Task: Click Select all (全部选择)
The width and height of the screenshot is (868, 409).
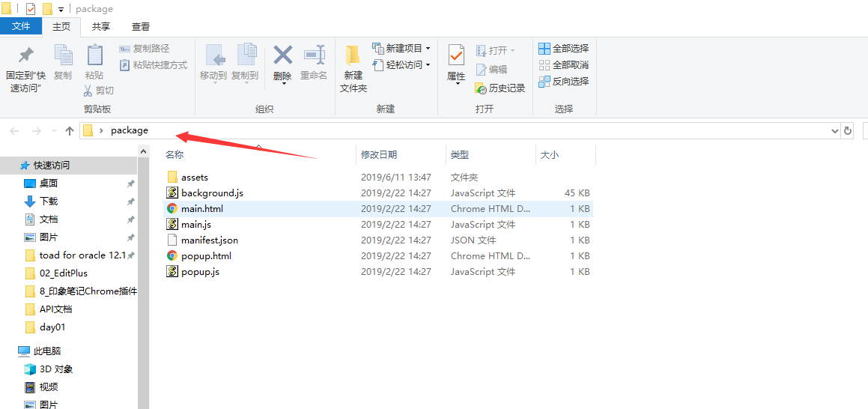Action: pyautogui.click(x=563, y=49)
